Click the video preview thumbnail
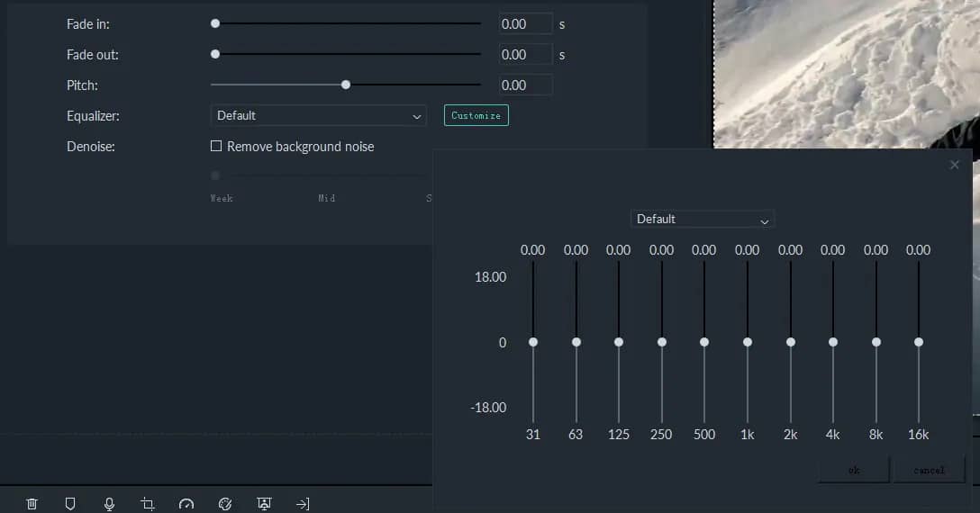The height and width of the screenshot is (513, 980). click(847, 74)
